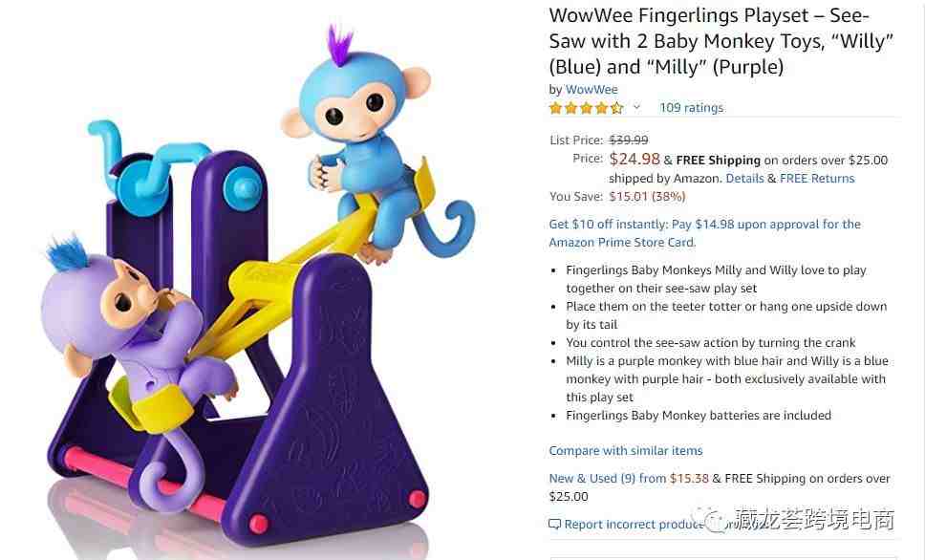925x560 pixels.
Task: Open Amazon Prime Store Card offer link
Action: click(704, 233)
